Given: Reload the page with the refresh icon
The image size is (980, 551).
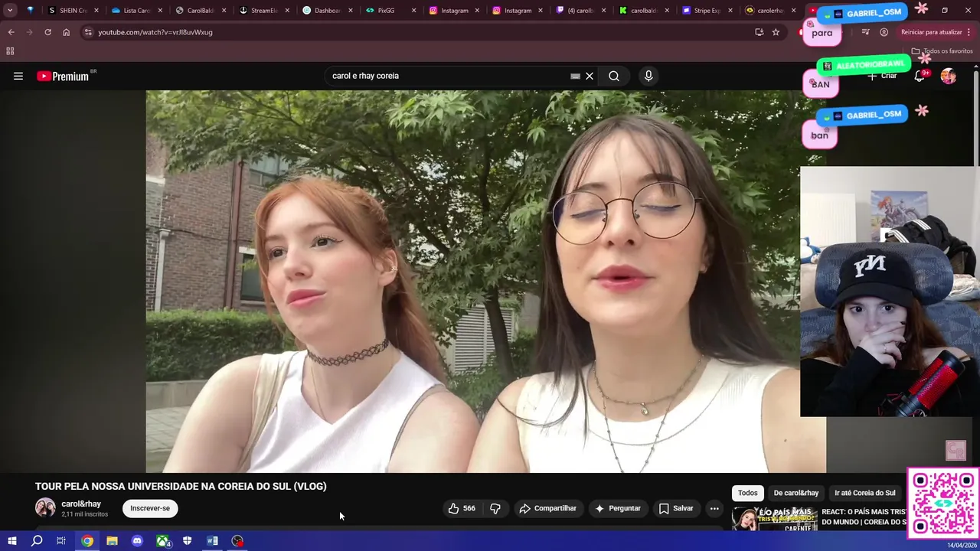Looking at the screenshot, I should click(x=47, y=32).
